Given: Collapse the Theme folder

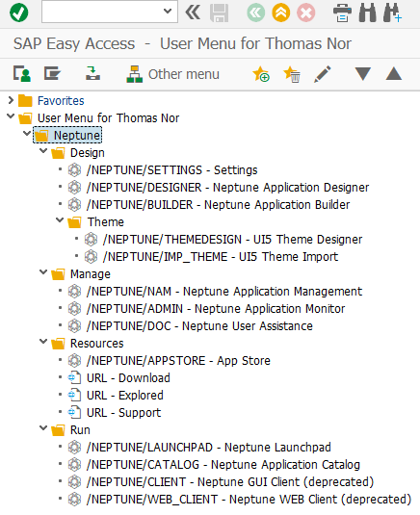Looking at the screenshot, I should (x=60, y=220).
